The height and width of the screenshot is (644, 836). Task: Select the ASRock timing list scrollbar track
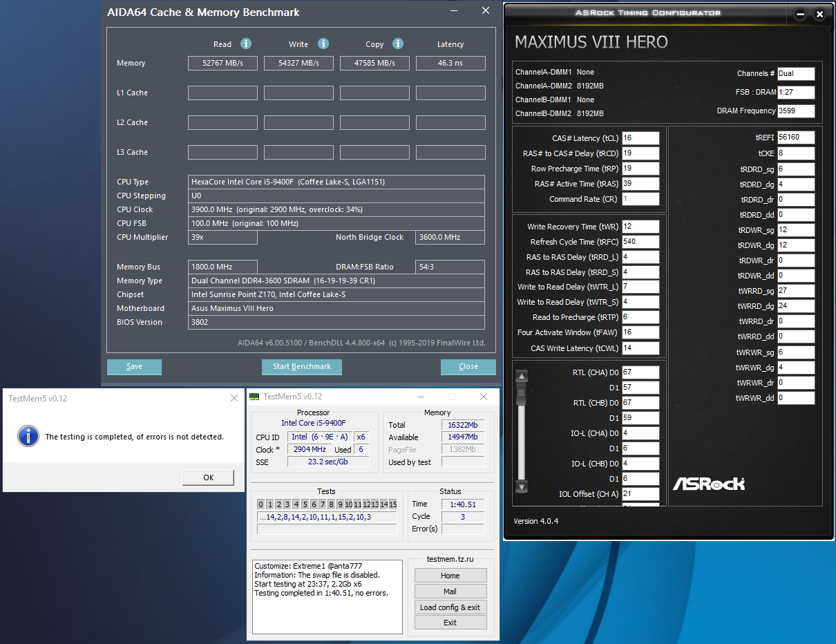pyautogui.click(x=522, y=431)
